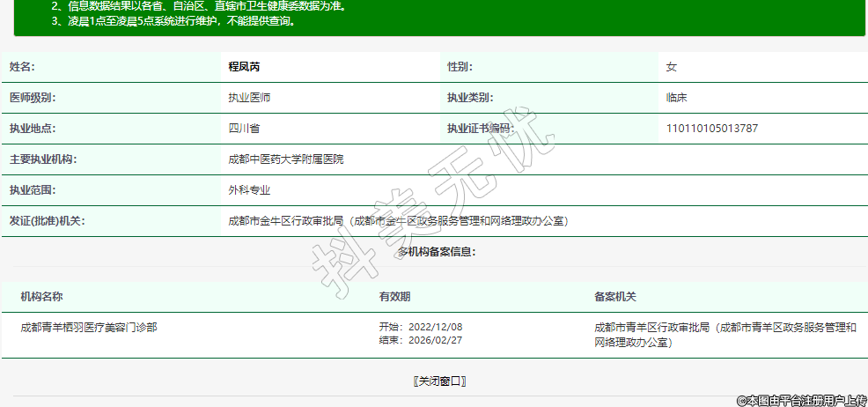Click the 四川省 location value
The height and width of the screenshot is (407, 868).
[x=244, y=129]
